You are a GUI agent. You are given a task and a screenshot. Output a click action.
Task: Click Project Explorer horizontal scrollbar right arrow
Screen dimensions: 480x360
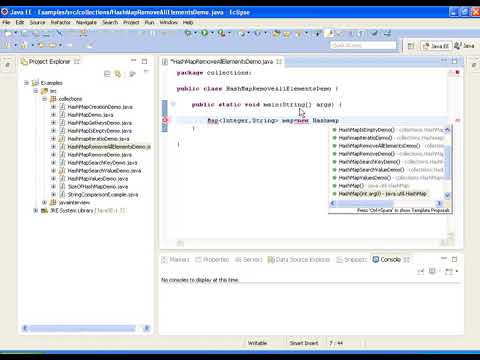pyautogui.click(x=147, y=328)
